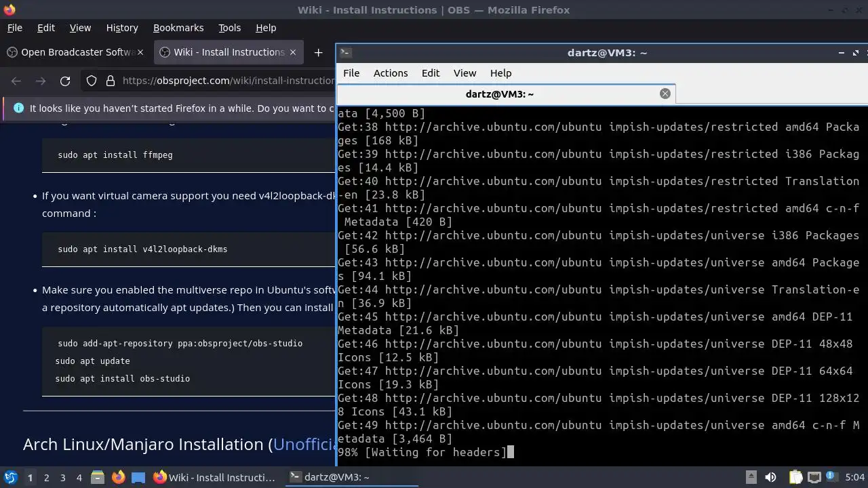Click the update notifier icon before the clock
This screenshot has height=488, width=868.
click(x=833, y=477)
